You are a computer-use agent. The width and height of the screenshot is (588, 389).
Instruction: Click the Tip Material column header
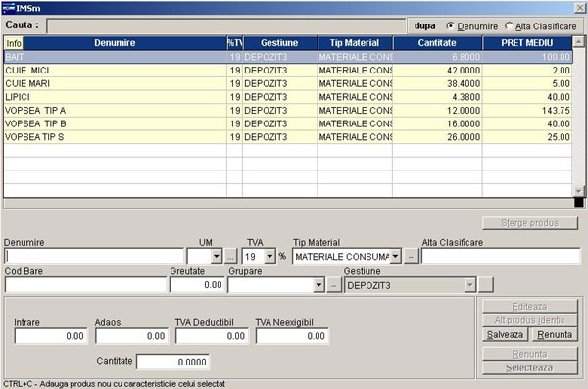[x=355, y=43]
